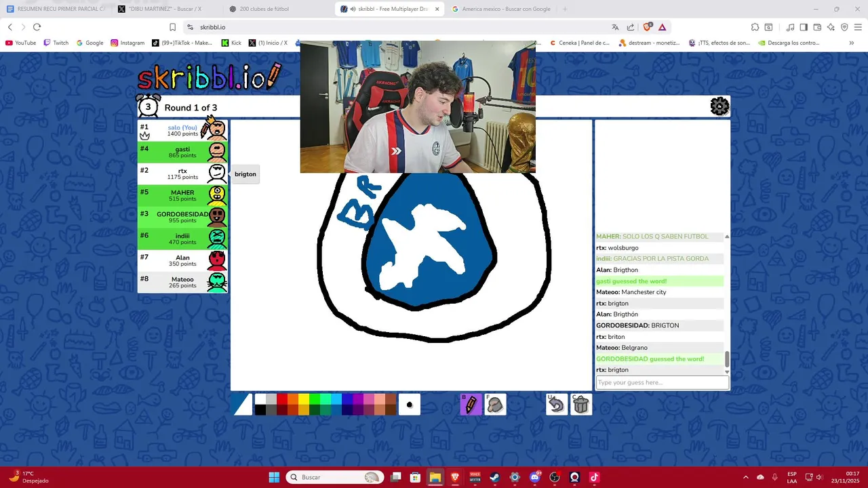The image size is (868, 488).
Task: Select the purple pencil brush tool
Action: [471, 405]
